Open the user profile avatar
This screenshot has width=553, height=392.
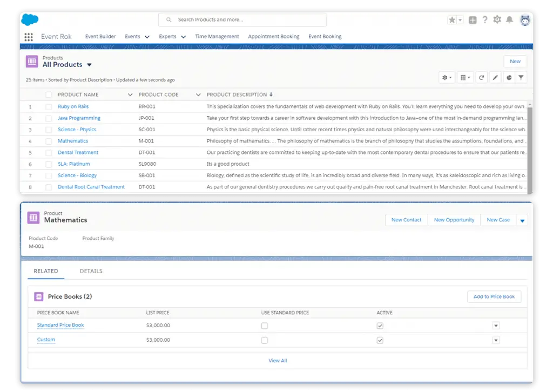pyautogui.click(x=525, y=20)
